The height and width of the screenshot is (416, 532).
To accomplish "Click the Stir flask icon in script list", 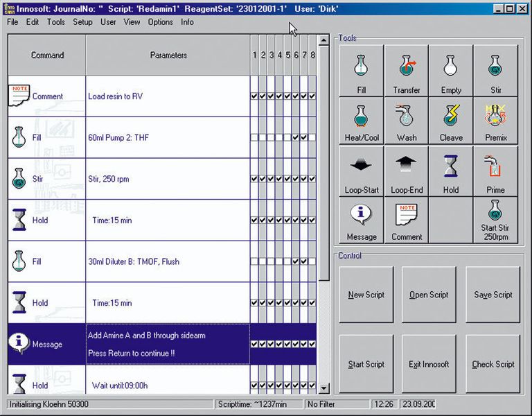I will click(x=19, y=178).
